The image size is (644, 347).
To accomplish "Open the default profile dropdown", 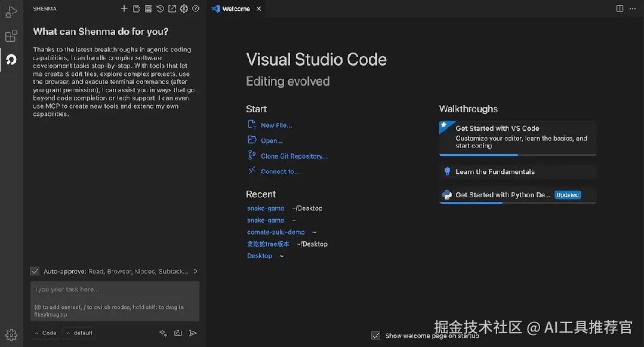I will point(79,333).
